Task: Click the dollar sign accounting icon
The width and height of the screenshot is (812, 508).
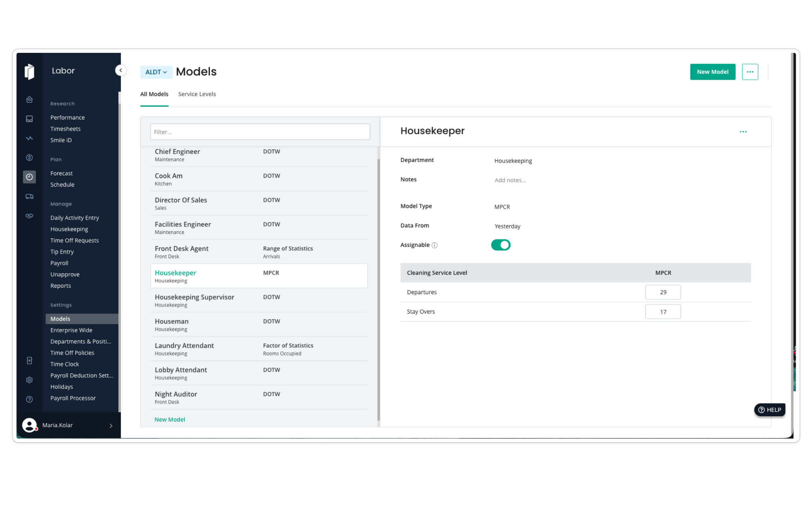Action: (29, 158)
